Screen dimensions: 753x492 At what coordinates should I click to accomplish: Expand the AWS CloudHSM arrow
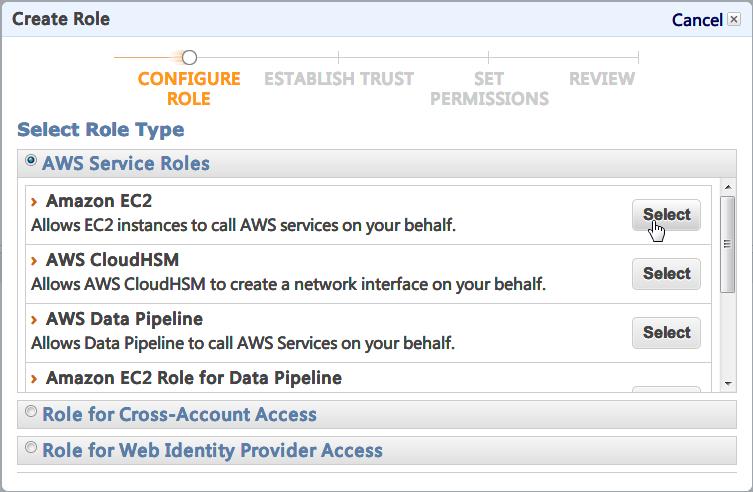tap(35, 261)
